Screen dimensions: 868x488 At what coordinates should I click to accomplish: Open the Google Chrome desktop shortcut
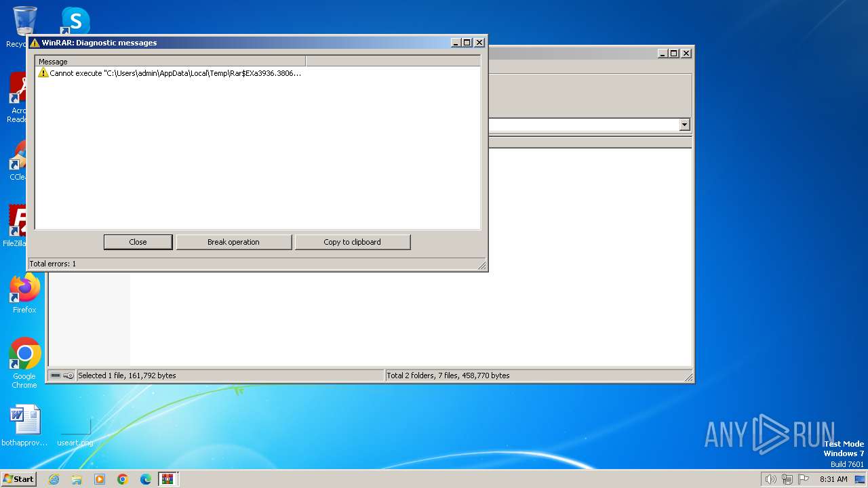click(x=24, y=364)
